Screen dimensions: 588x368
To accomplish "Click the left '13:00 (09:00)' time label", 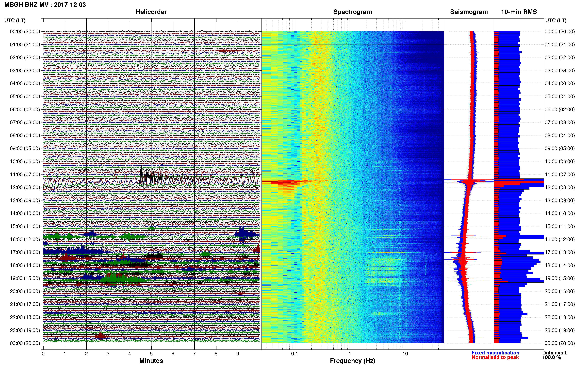I will tap(25, 200).
